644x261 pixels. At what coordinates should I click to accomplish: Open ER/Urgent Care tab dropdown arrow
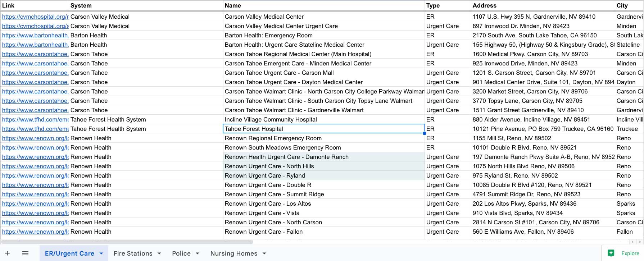[x=101, y=253]
